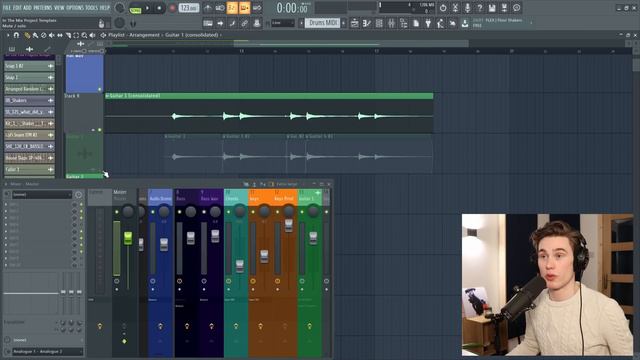
Task: Open the Piano roll icon
Action: [x=367, y=23]
